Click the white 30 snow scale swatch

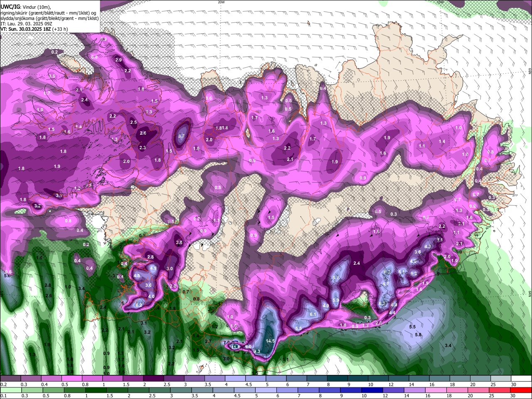pos(522,379)
